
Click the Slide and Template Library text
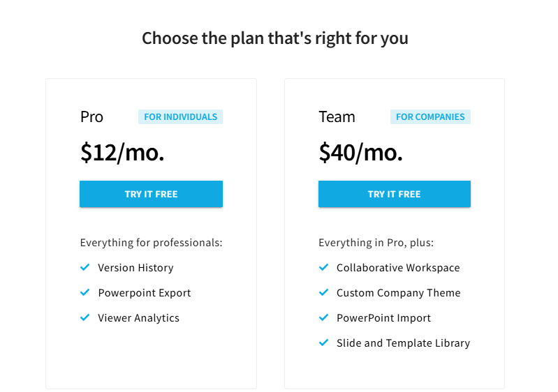403,343
